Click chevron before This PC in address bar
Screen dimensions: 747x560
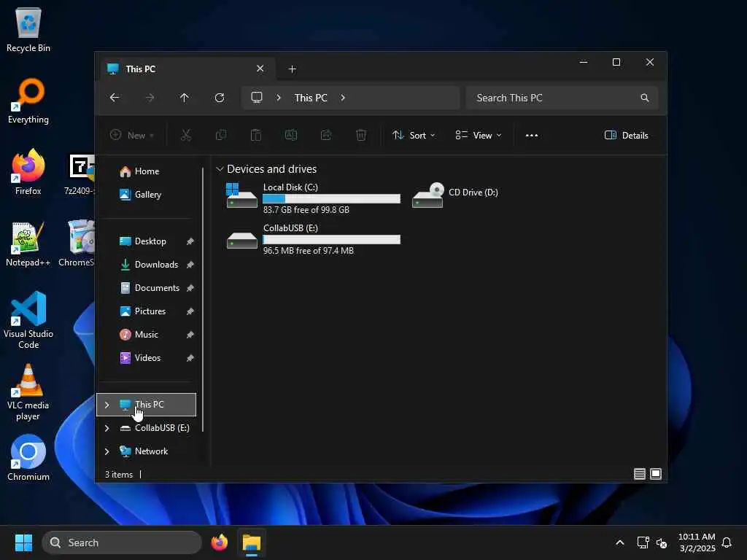click(x=279, y=98)
